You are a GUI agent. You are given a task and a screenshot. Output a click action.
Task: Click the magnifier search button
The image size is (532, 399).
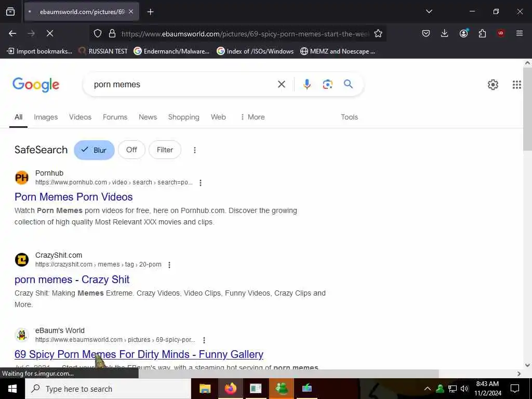point(348,84)
